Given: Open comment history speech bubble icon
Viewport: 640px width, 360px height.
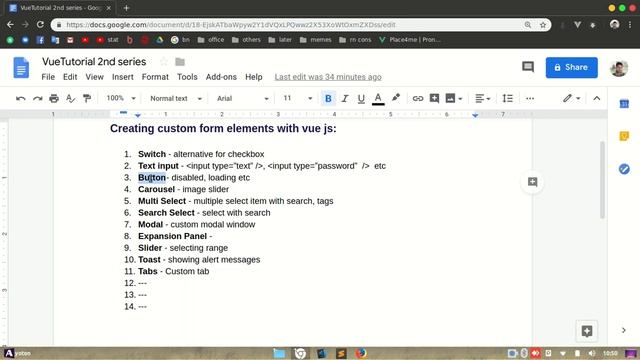Looking at the screenshot, I should (x=528, y=67).
